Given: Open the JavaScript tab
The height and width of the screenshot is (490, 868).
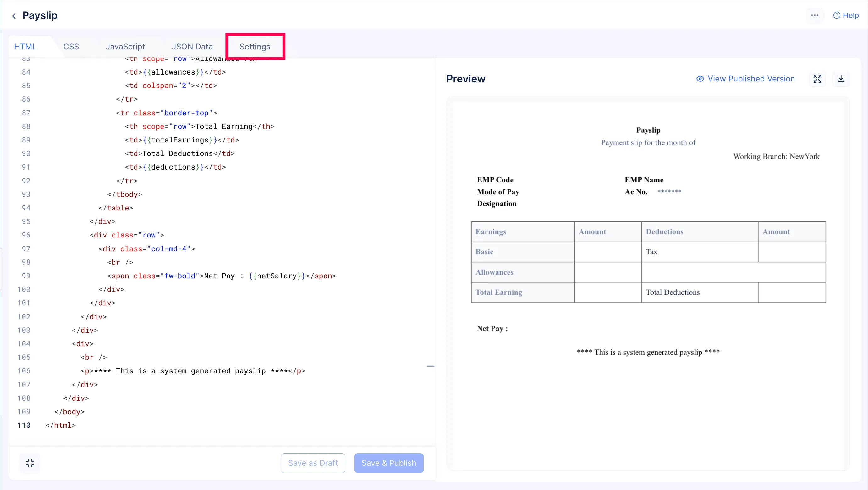Looking at the screenshot, I should coord(125,46).
